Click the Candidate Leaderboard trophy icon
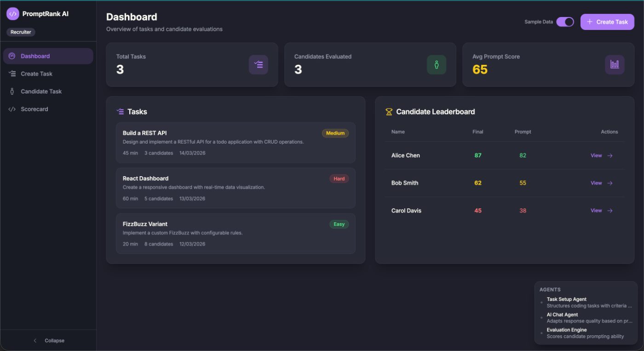 click(x=389, y=112)
